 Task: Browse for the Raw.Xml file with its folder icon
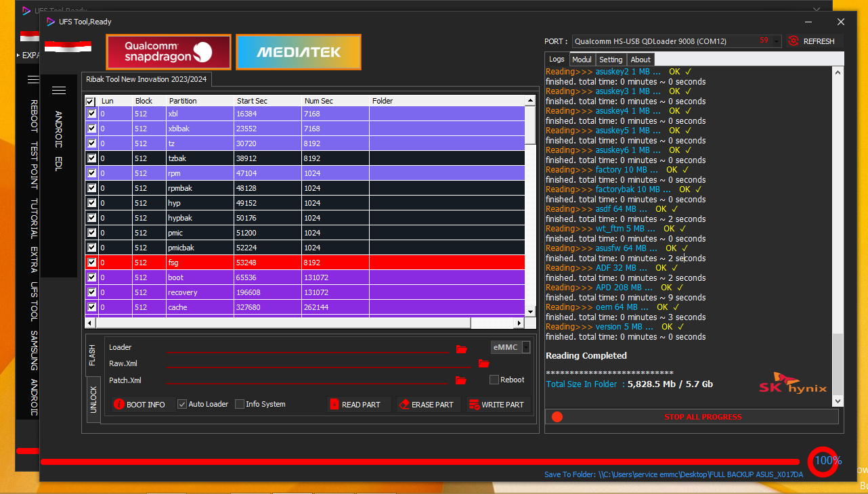(x=483, y=363)
